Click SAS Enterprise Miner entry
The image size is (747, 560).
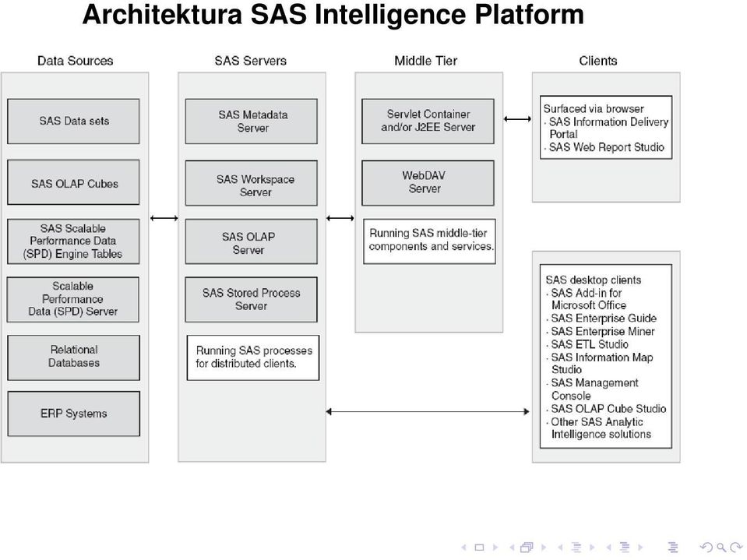[x=601, y=332]
